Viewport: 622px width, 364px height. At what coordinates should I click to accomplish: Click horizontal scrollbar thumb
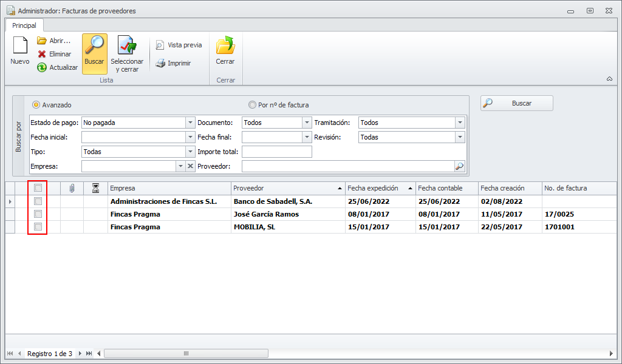[x=186, y=353]
